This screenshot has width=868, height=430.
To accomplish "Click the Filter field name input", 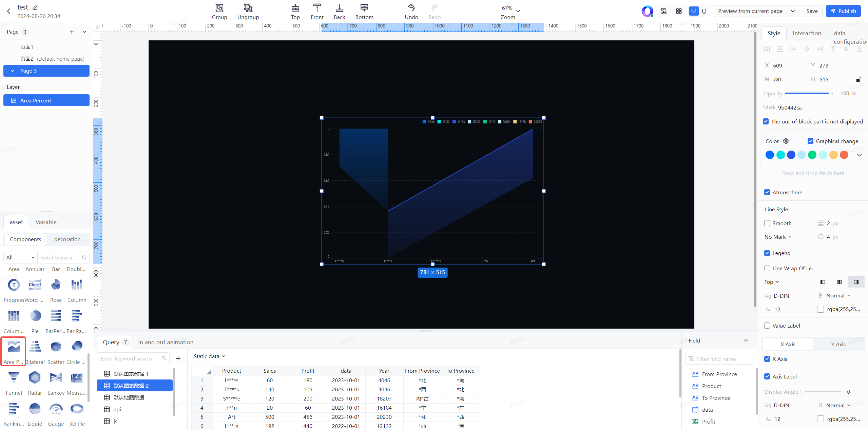I will 719,359.
